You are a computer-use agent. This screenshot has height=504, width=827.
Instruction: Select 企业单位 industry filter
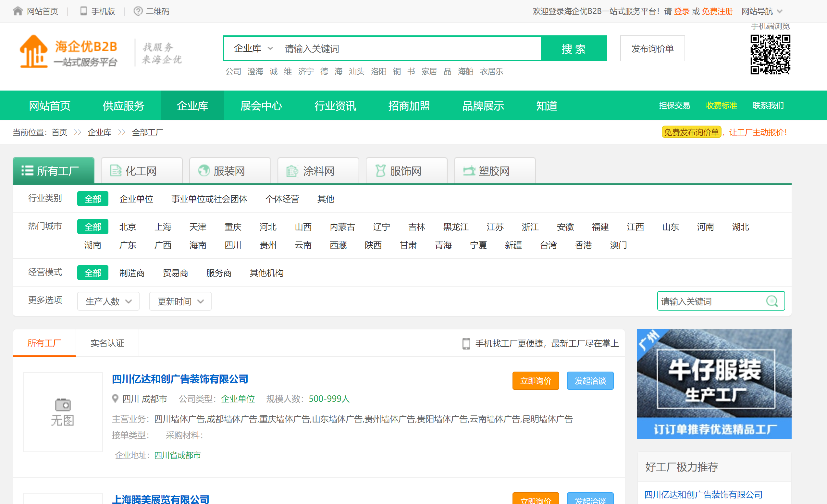point(136,199)
